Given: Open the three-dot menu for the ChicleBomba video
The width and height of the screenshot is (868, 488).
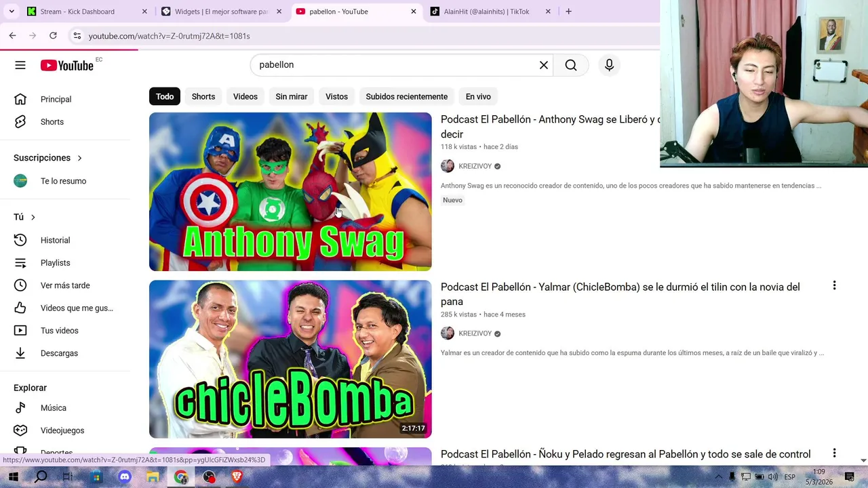Looking at the screenshot, I should tap(834, 286).
